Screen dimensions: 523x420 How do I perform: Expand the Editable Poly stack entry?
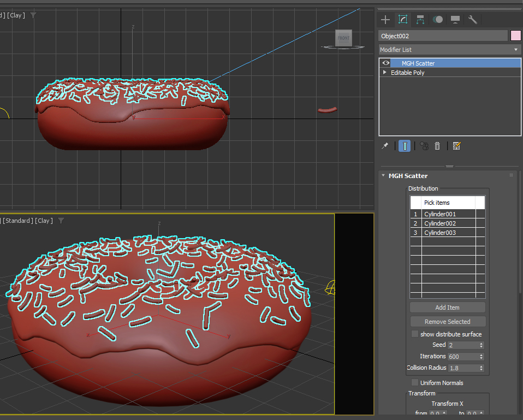click(x=384, y=73)
